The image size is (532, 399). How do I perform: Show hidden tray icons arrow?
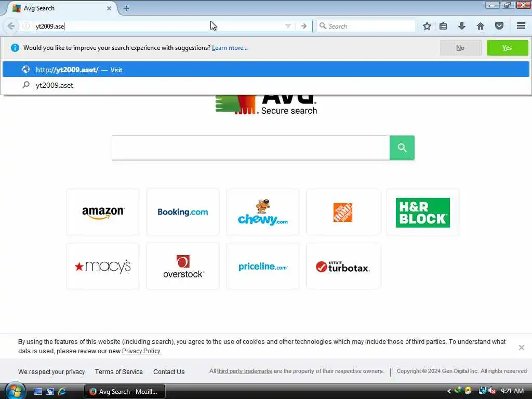coord(449,392)
